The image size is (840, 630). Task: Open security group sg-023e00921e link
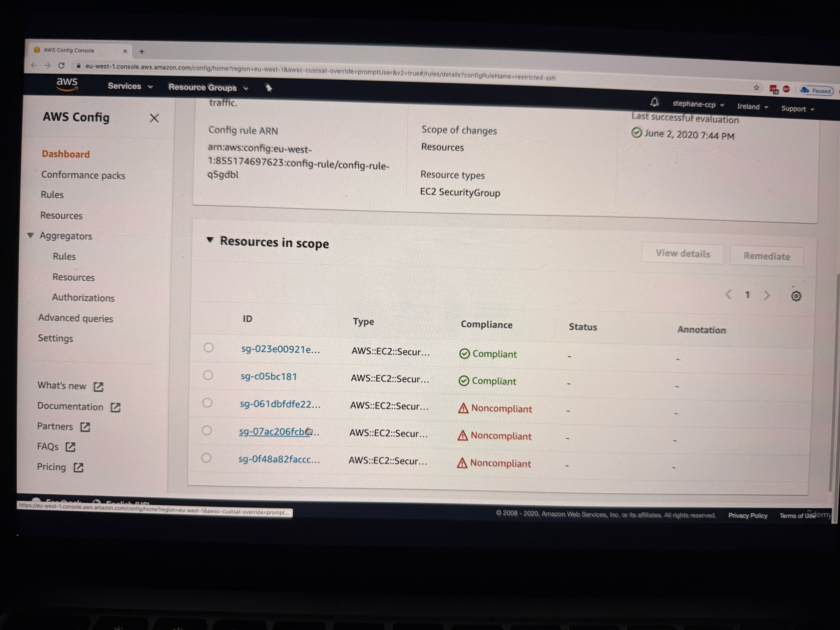click(x=280, y=349)
